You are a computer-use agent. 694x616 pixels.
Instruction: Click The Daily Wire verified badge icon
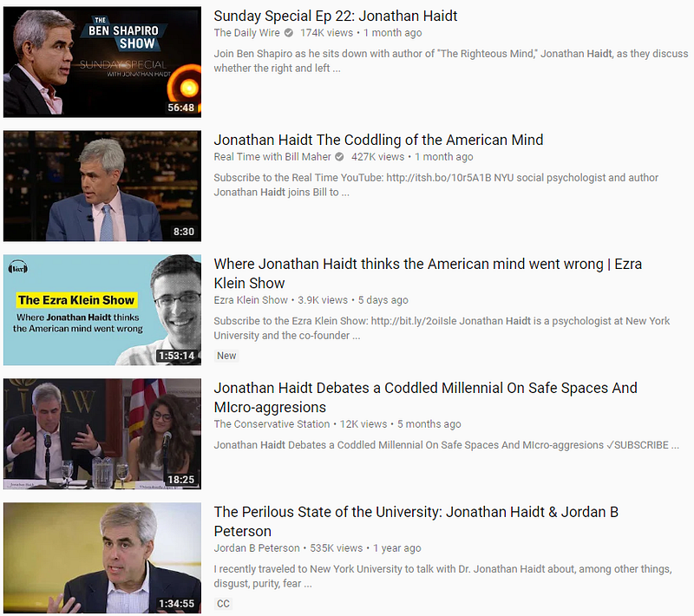pos(289,33)
